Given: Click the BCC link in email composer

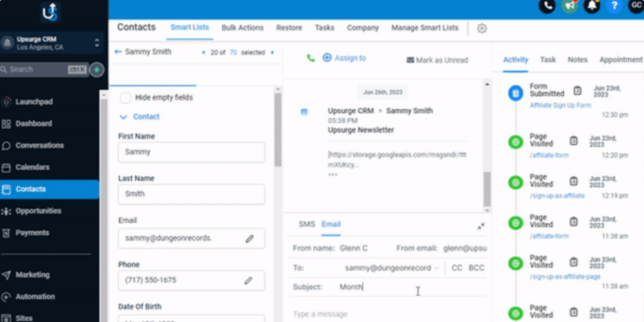Looking at the screenshot, I should 477,268.
